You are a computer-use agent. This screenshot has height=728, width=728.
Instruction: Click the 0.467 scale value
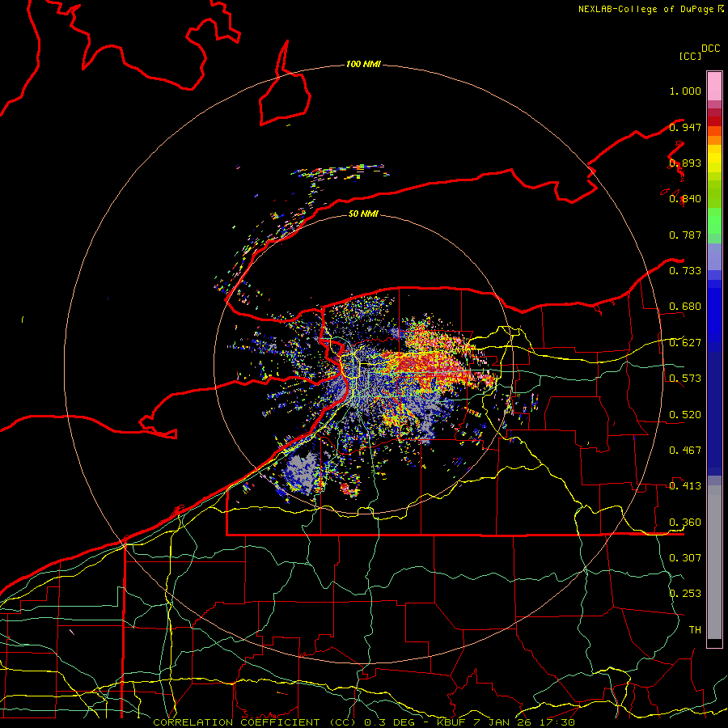coord(685,451)
